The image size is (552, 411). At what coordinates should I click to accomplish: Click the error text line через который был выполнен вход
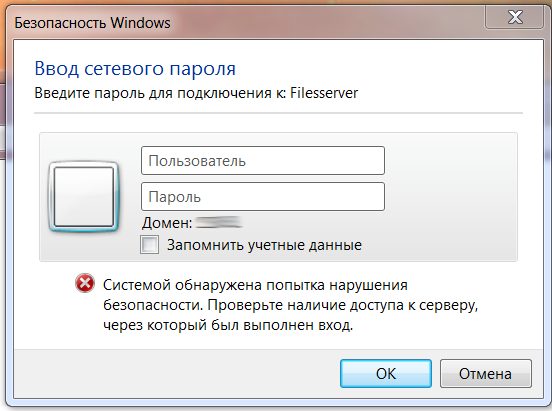[x=228, y=325]
